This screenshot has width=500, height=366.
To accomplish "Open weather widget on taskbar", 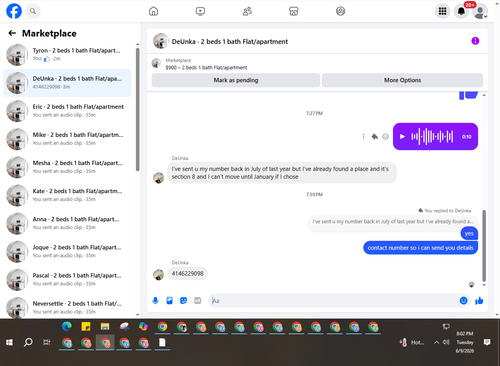I will click(412, 342).
